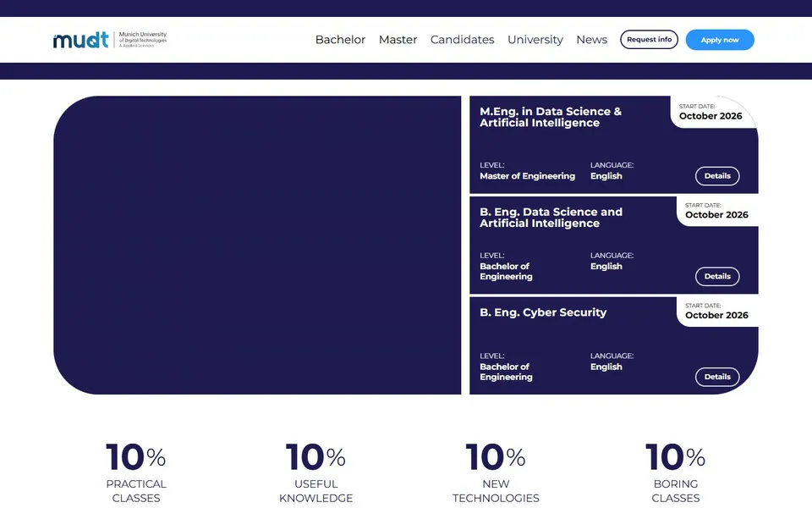Open the Master menu

pos(398,40)
